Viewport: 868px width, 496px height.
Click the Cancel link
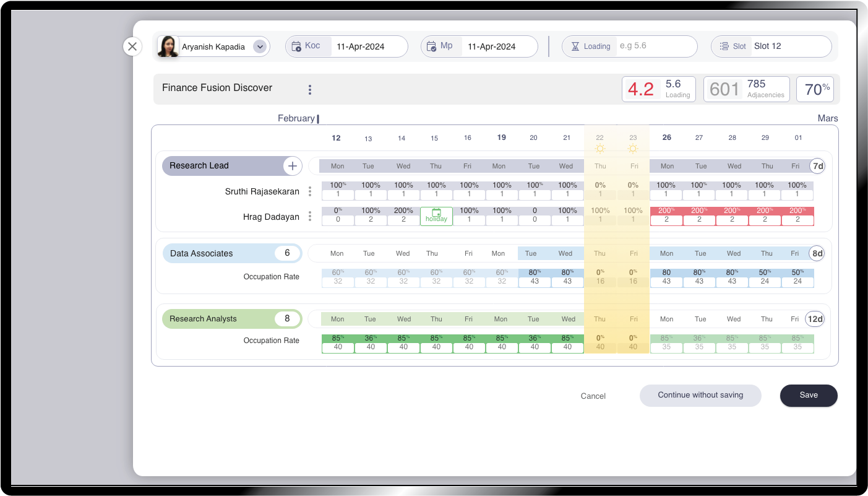tap(593, 396)
